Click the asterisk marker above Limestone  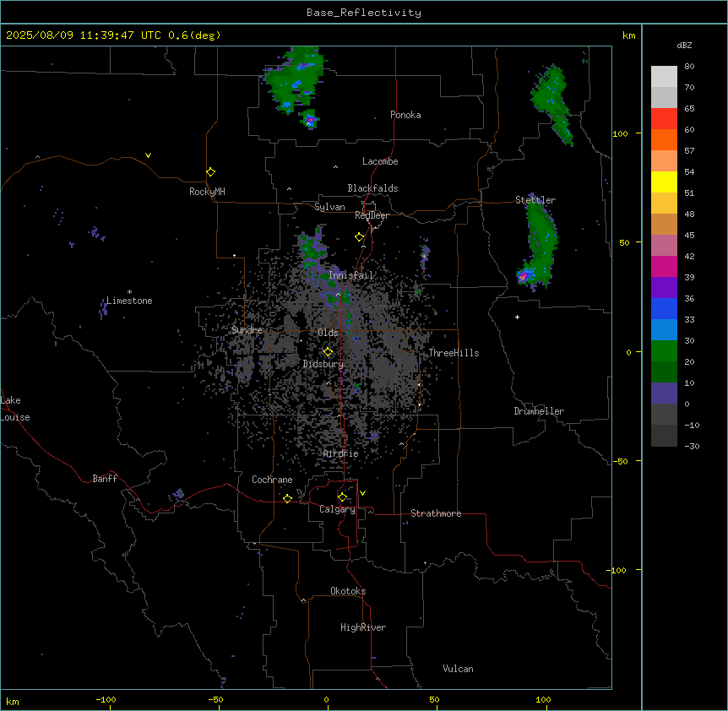(129, 292)
